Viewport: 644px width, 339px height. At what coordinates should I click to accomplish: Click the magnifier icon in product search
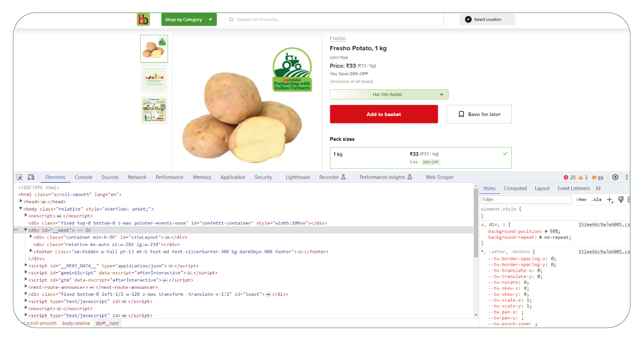[x=231, y=19]
